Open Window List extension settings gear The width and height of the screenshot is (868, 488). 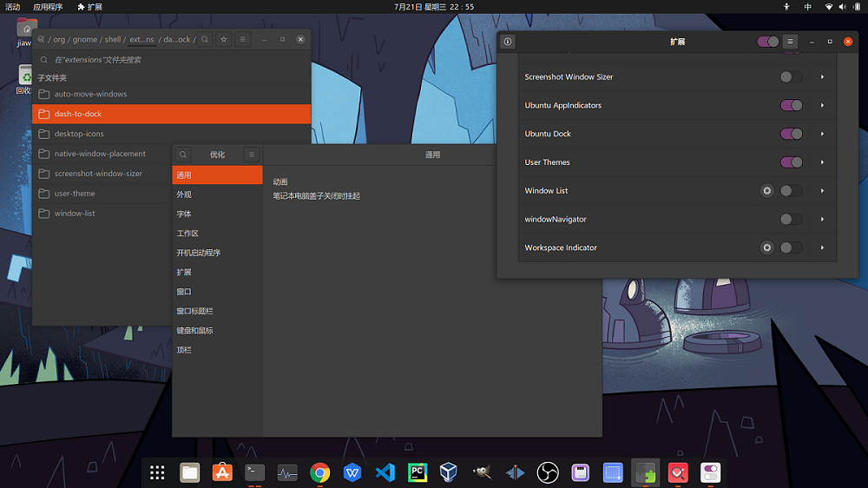(x=766, y=190)
